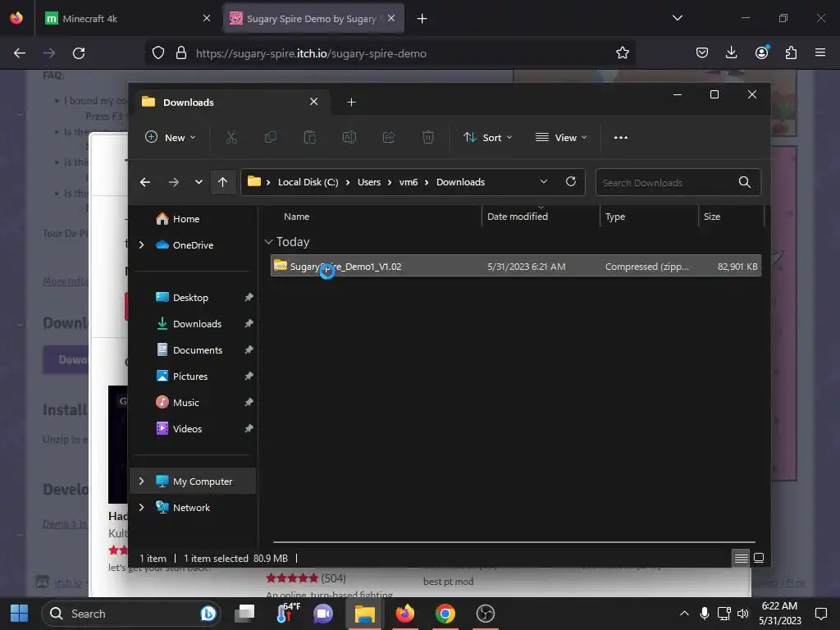This screenshot has height=630, width=840.
Task: Click the Firefox site shield icon
Action: pyautogui.click(x=158, y=53)
